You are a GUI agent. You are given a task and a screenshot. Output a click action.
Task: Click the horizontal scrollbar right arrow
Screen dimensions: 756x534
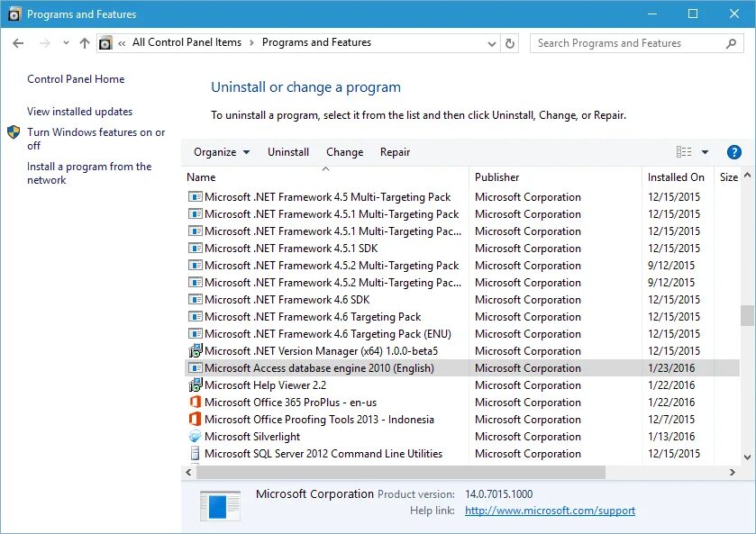pos(732,472)
